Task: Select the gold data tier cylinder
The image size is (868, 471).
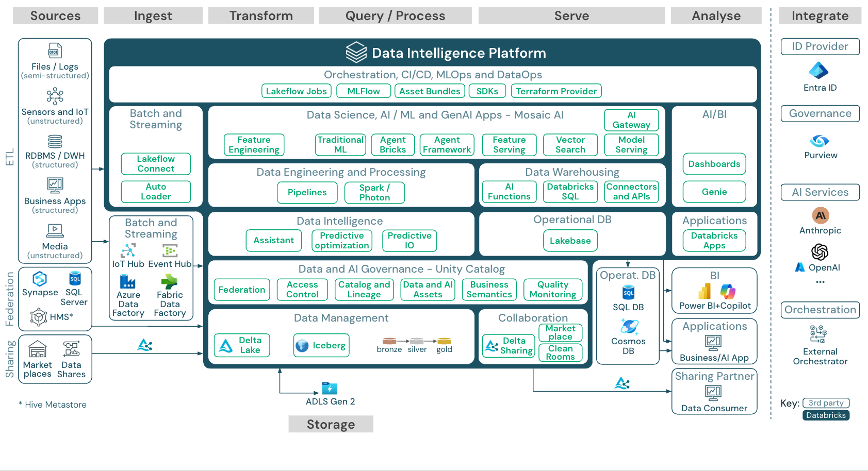Action: coord(444,341)
